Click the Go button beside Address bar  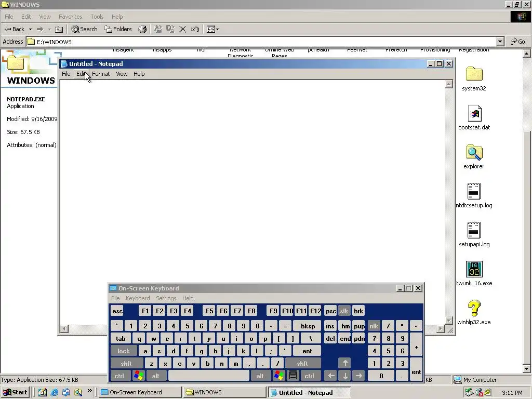(x=518, y=42)
